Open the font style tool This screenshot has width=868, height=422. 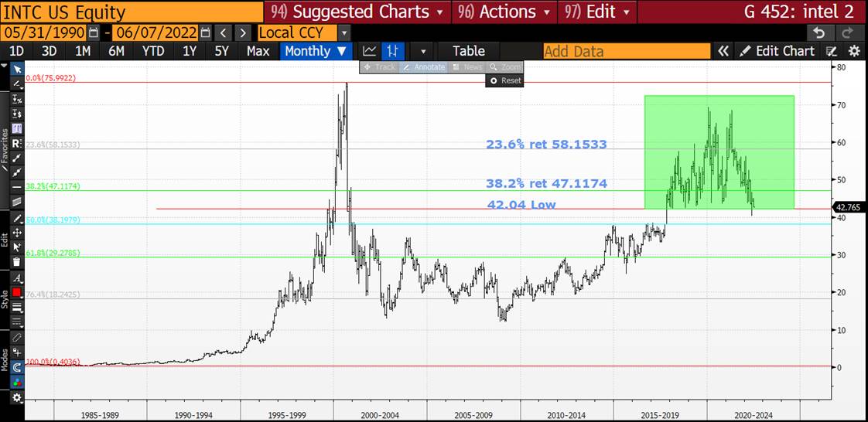click(x=17, y=279)
